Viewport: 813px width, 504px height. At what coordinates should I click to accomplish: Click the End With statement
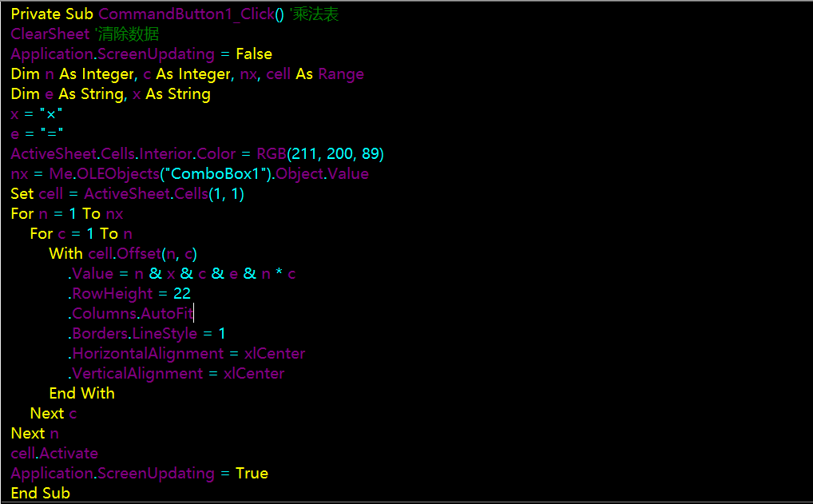[x=81, y=394]
